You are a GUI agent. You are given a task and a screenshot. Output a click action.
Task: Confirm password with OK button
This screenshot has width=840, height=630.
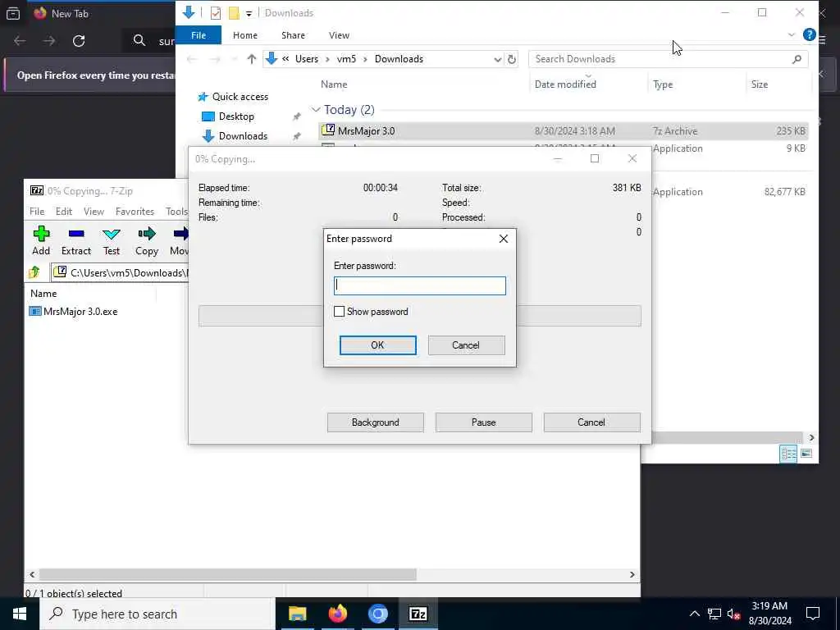pos(377,345)
